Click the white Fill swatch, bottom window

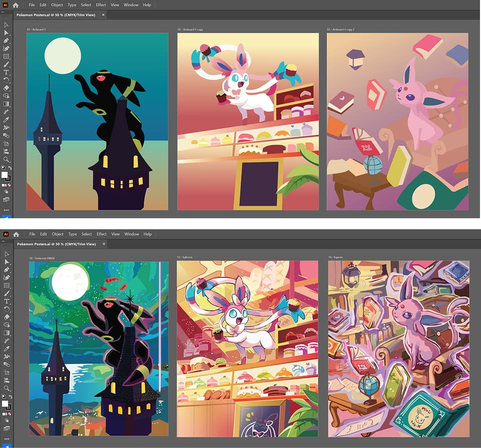(x=5, y=404)
